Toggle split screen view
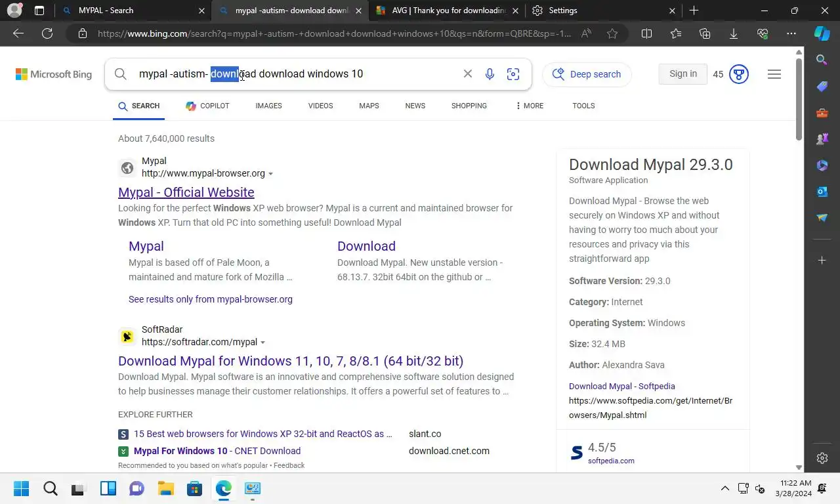The width and height of the screenshot is (840, 504). point(646,33)
